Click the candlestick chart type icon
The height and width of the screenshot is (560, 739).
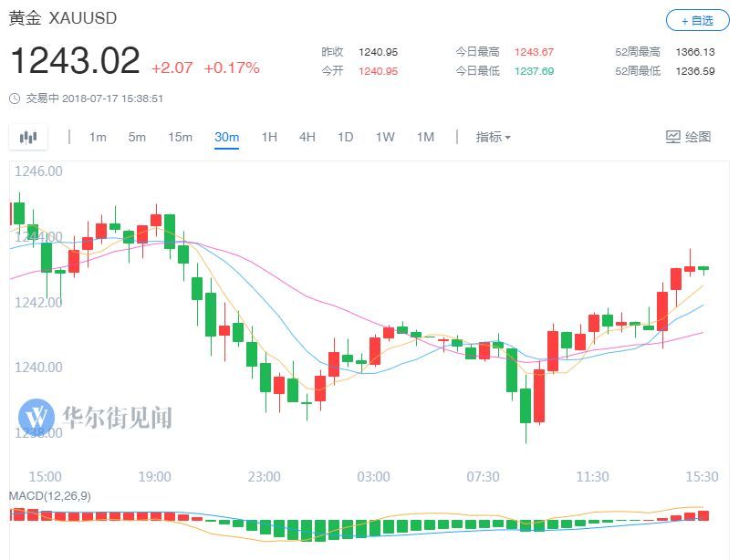[x=28, y=138]
